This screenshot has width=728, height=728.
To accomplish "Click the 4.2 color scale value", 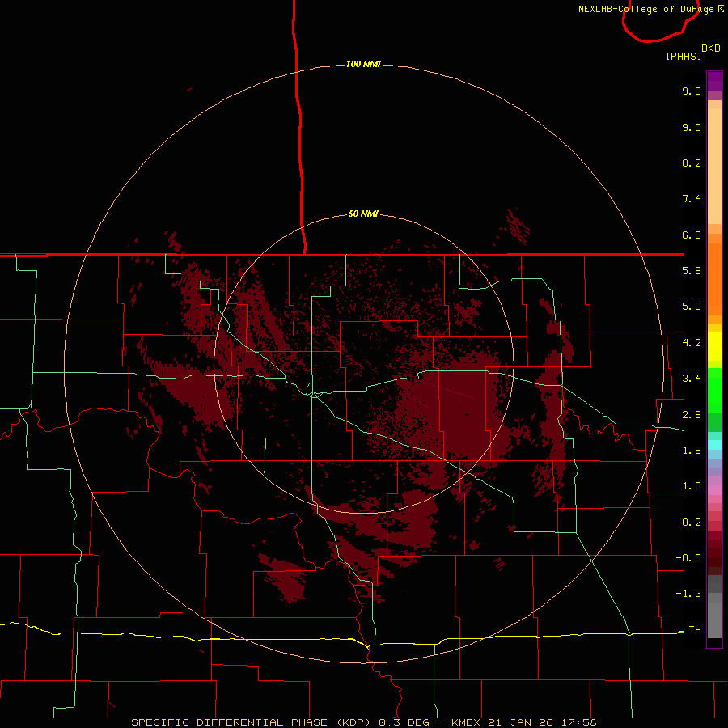I will 692,343.
